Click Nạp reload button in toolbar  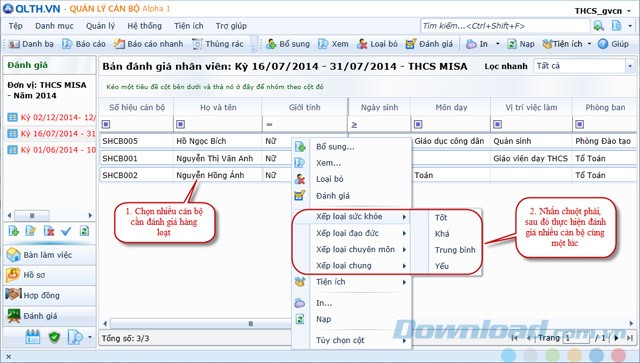520,44
